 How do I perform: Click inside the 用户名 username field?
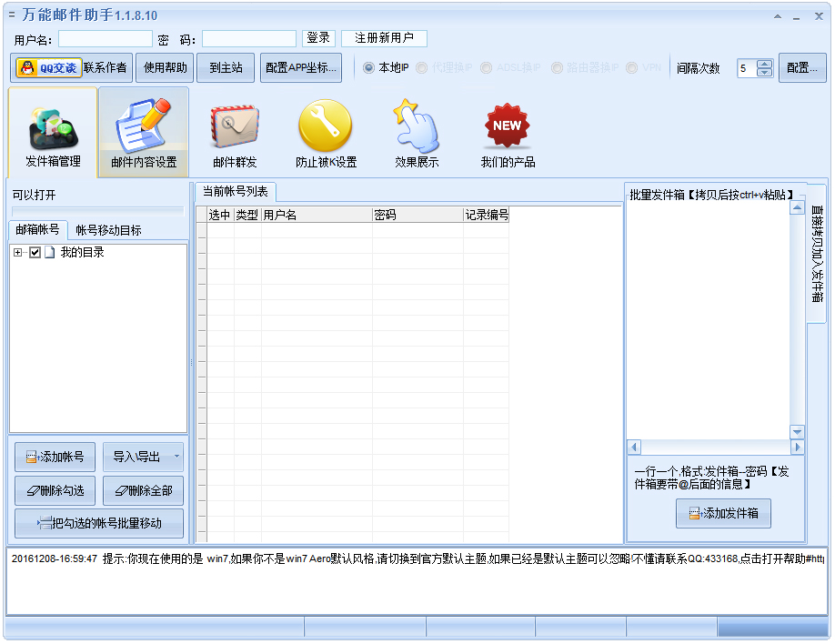(103, 38)
